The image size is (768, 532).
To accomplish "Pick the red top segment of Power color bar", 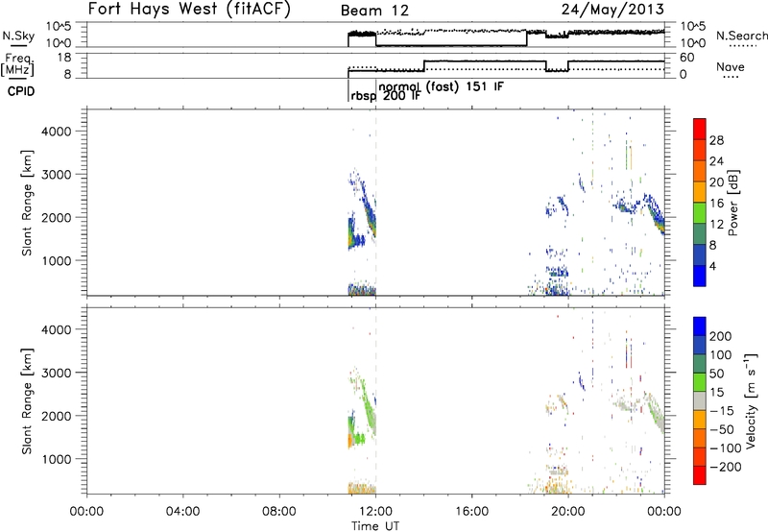I will [x=700, y=129].
